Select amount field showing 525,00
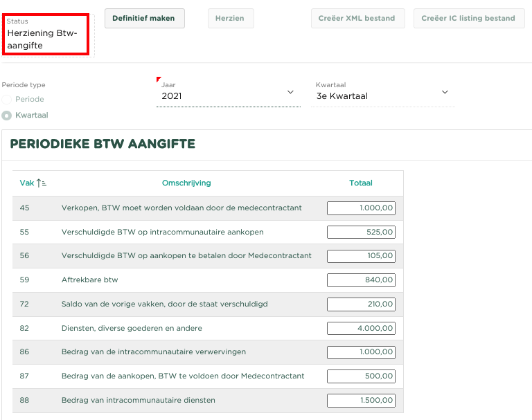 (x=361, y=232)
